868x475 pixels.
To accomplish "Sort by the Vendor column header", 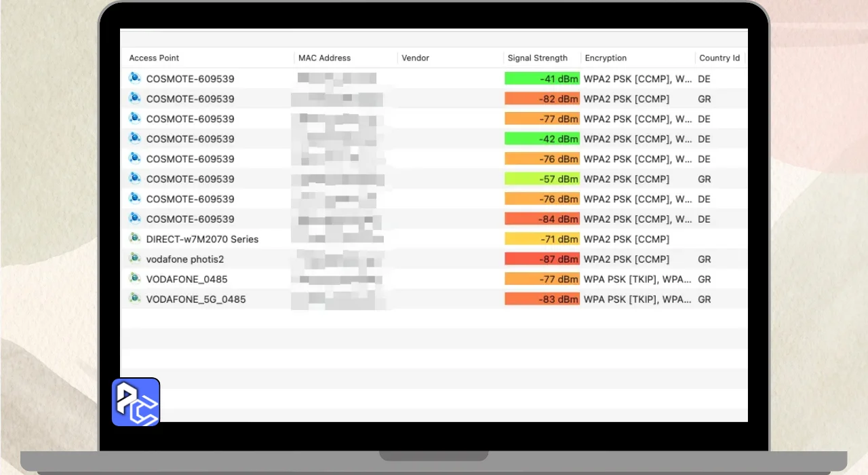I will [415, 58].
